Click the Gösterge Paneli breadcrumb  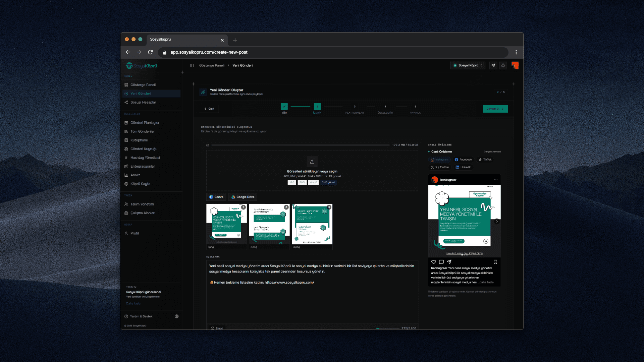point(212,65)
